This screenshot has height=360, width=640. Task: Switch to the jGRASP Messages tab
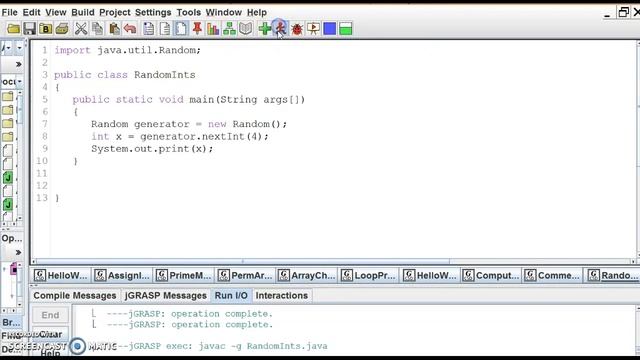click(x=166, y=296)
